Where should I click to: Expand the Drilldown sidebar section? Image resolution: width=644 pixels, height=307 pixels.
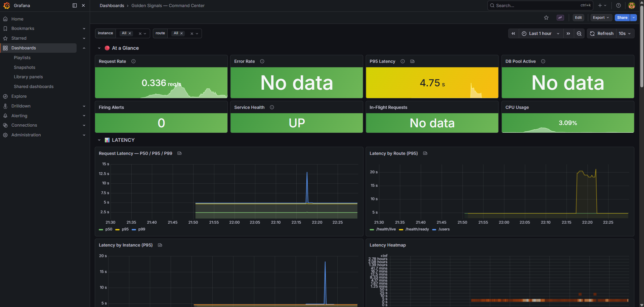pyautogui.click(x=84, y=106)
